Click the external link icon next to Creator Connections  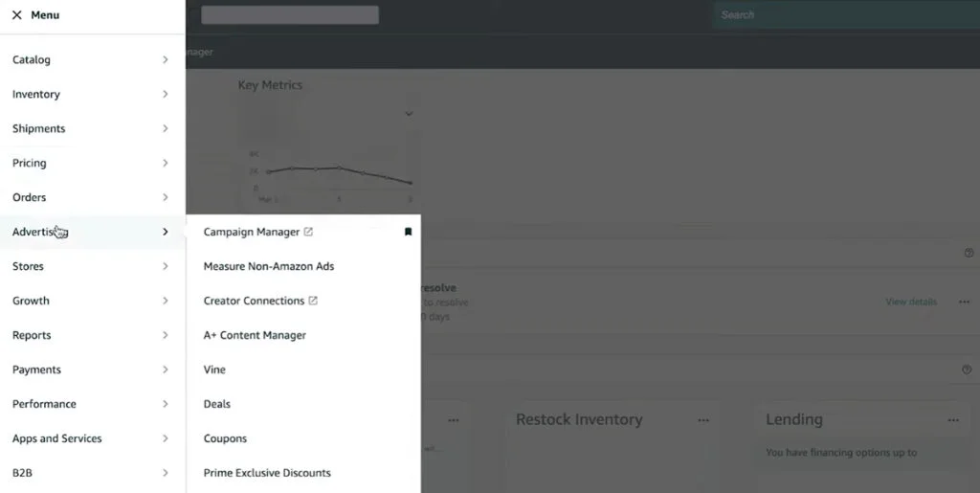(313, 301)
